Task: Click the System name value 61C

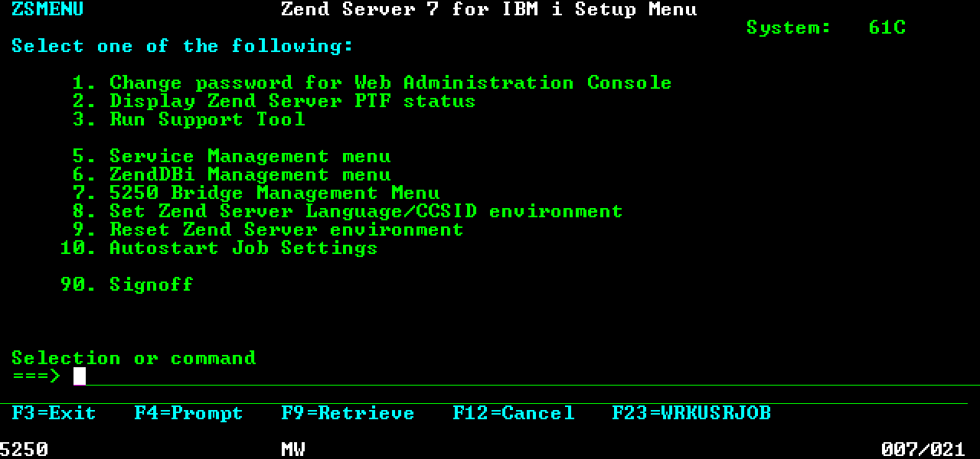Action: (x=887, y=28)
